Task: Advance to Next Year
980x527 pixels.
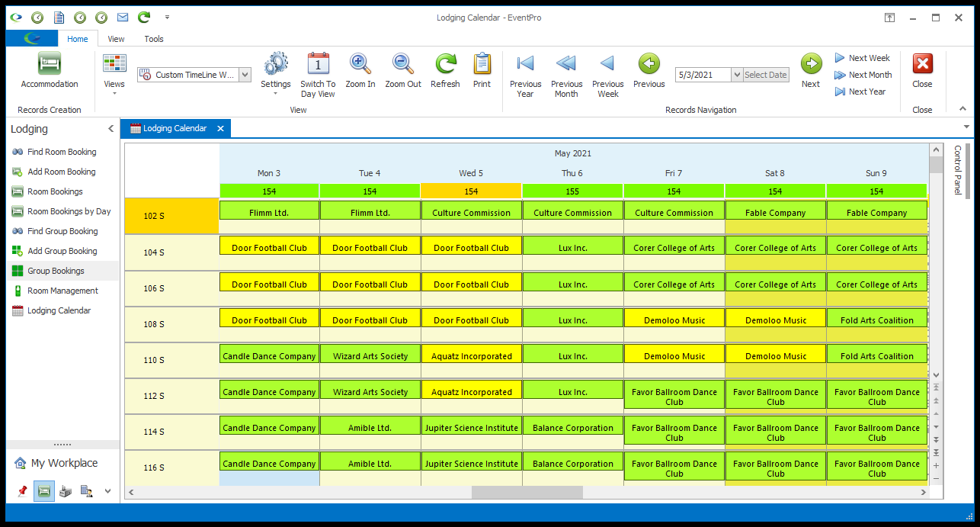Action: 860,92
